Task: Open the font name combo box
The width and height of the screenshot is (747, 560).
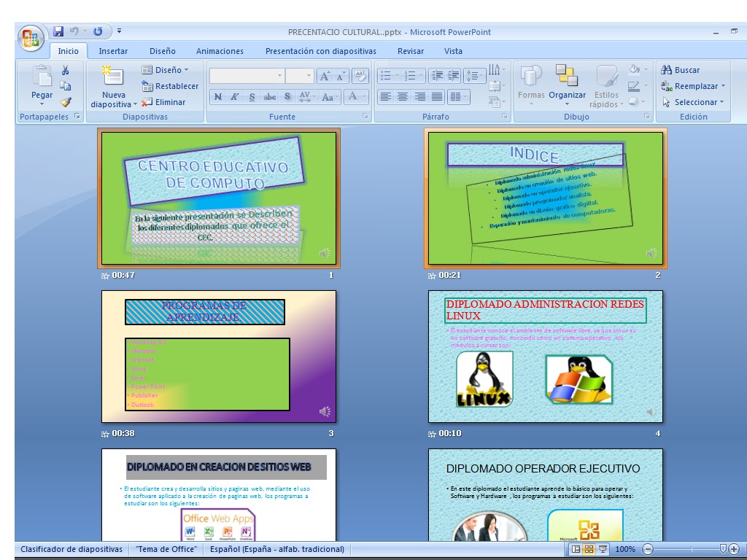Action: coord(247,76)
